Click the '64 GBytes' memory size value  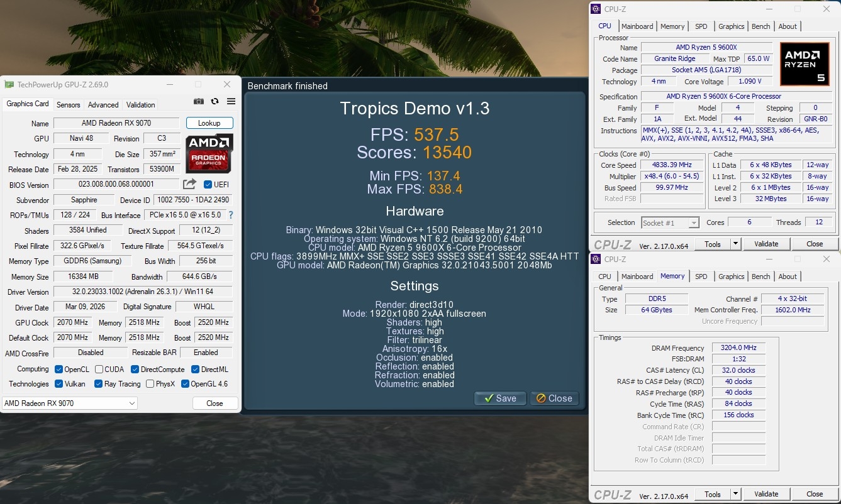[657, 310]
